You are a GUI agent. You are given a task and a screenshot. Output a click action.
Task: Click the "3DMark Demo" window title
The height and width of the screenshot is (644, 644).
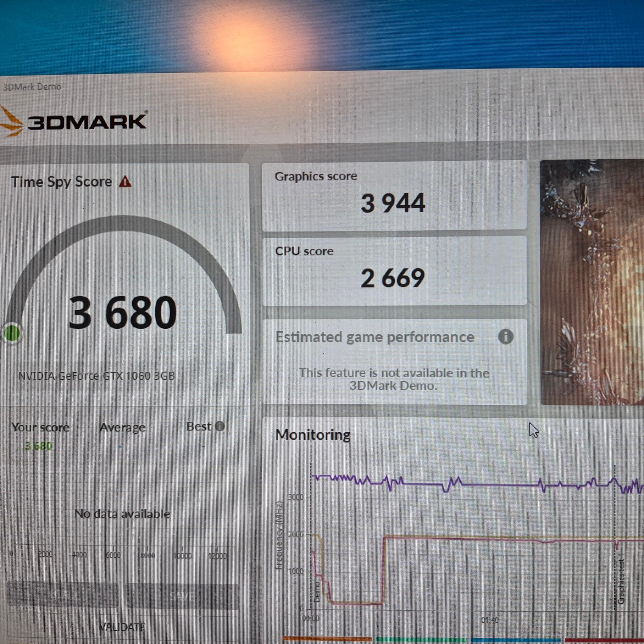(x=32, y=87)
